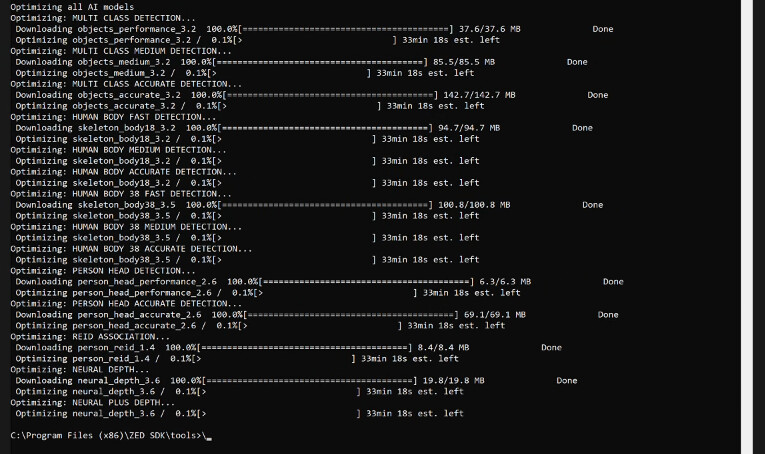The height and width of the screenshot is (454, 765).
Task: Click the 'HUMAN BODY FAST DETECTION...' line
Action: pyautogui.click(x=111, y=117)
